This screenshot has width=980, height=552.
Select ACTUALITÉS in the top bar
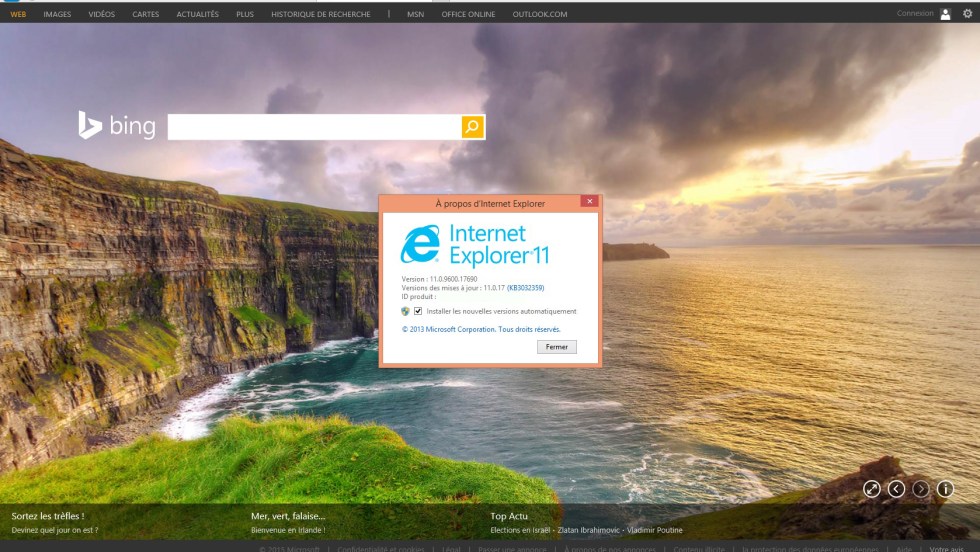(x=197, y=15)
